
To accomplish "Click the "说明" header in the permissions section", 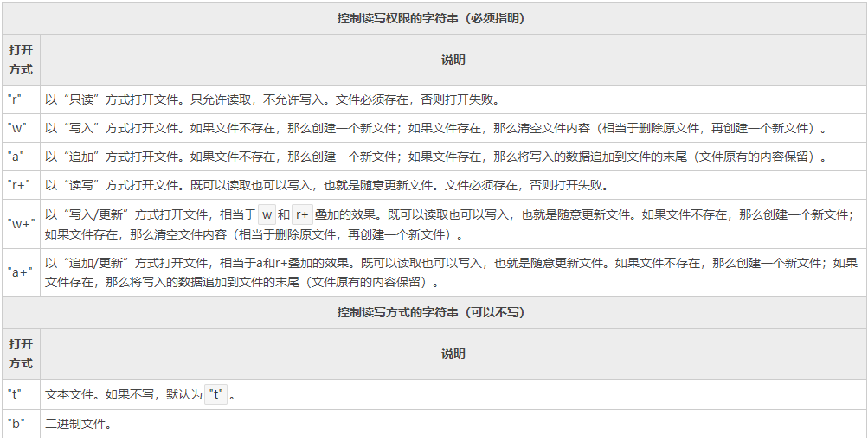I will [x=453, y=60].
